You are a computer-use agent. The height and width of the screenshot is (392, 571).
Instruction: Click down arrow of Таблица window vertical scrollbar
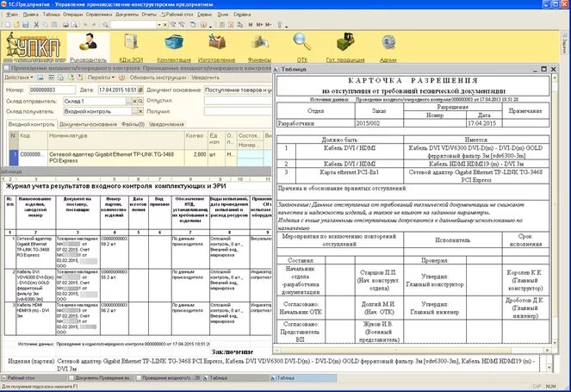click(x=555, y=343)
